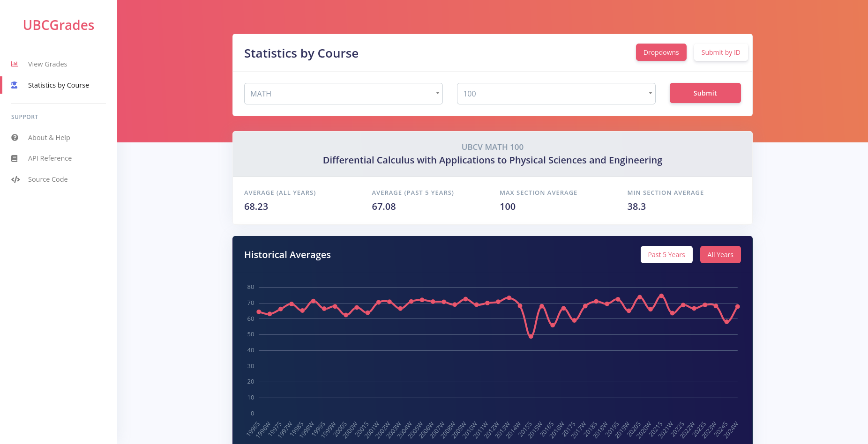Click the Source Code brackets icon
The image size is (868, 444).
pos(15,179)
